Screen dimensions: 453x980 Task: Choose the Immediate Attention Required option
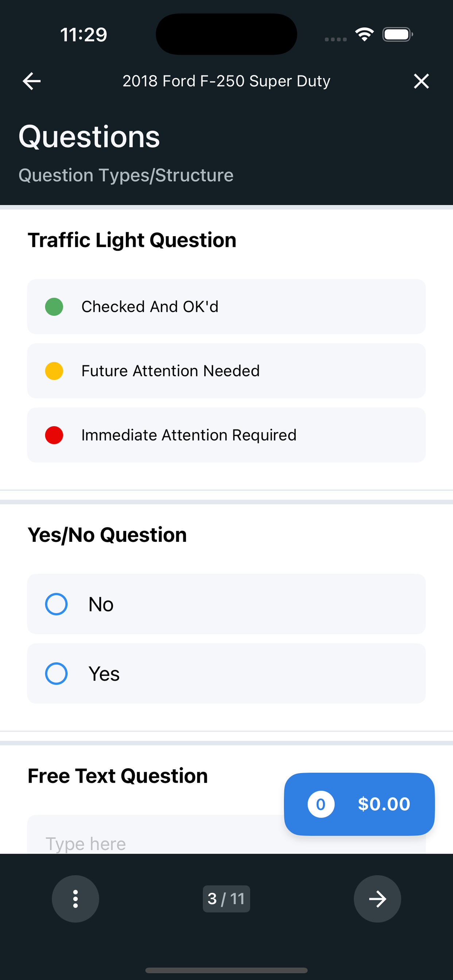(x=226, y=435)
